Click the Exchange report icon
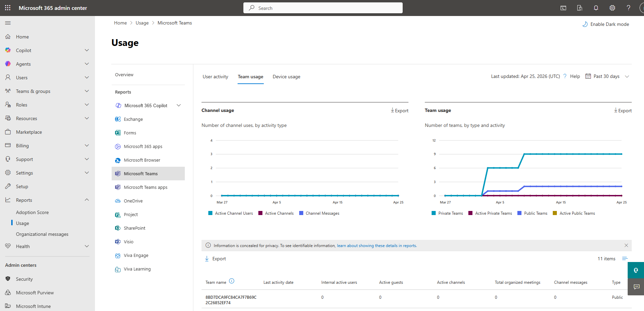The image size is (644, 311). pyautogui.click(x=118, y=119)
